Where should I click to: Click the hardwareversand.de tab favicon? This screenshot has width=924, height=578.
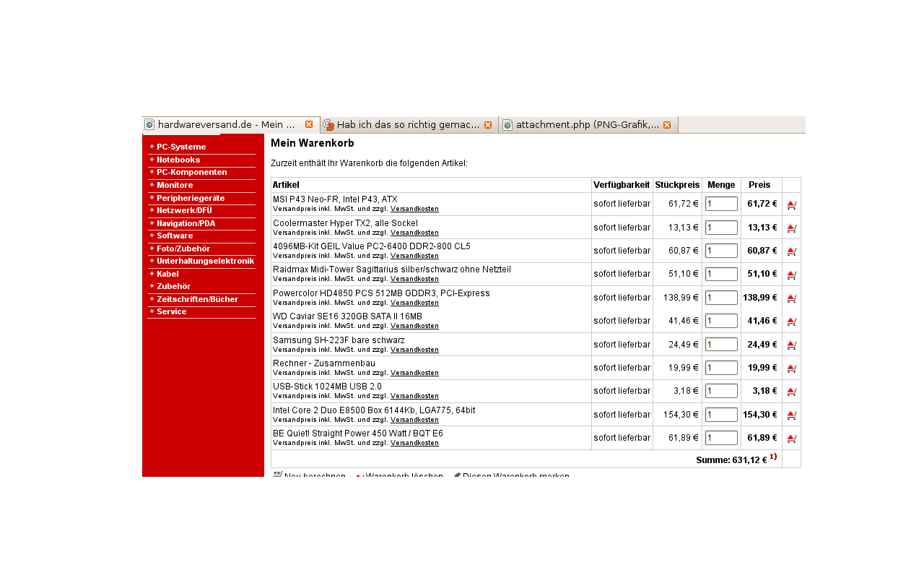(149, 125)
